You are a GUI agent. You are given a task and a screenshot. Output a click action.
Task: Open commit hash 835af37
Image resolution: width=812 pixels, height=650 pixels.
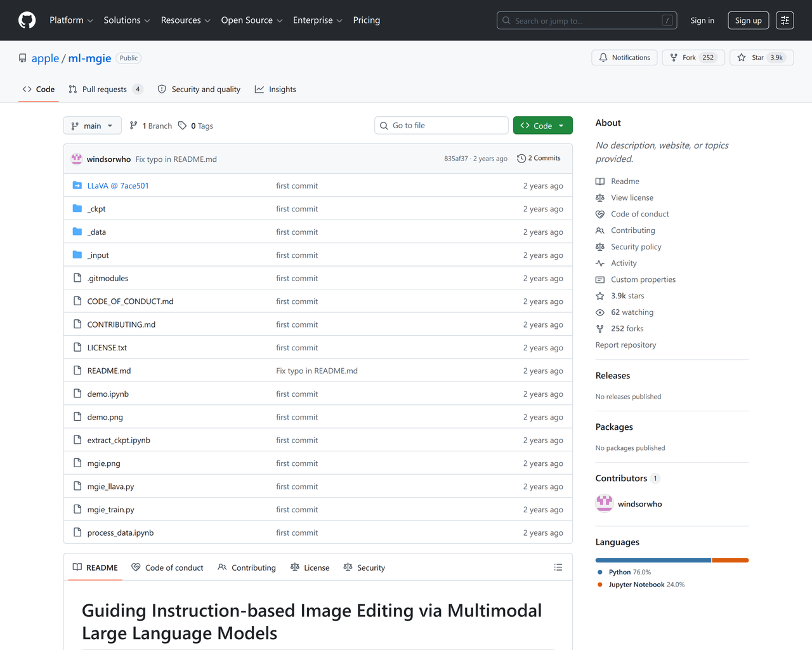click(456, 159)
